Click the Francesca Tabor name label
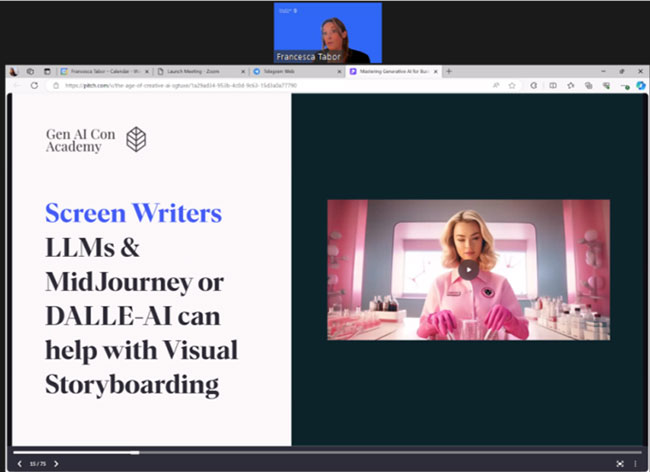Screen dimensions: 650x472 pos(308,57)
